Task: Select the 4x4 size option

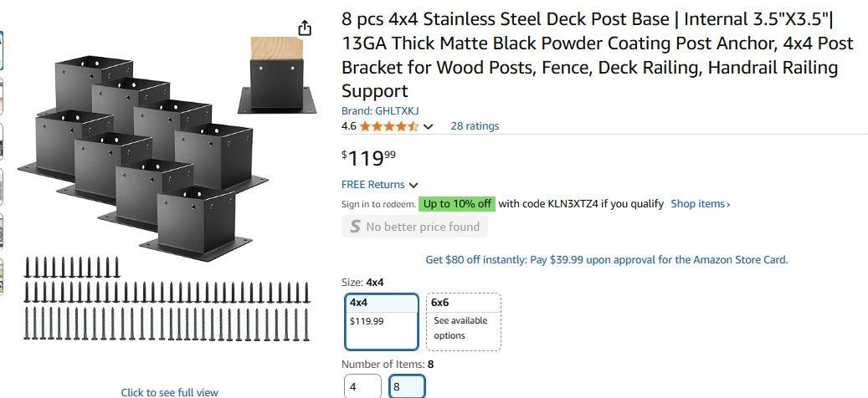Action: click(x=382, y=321)
